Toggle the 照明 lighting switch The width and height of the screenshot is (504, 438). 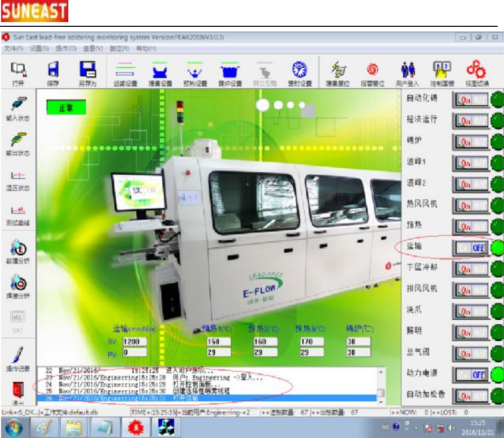471,332
